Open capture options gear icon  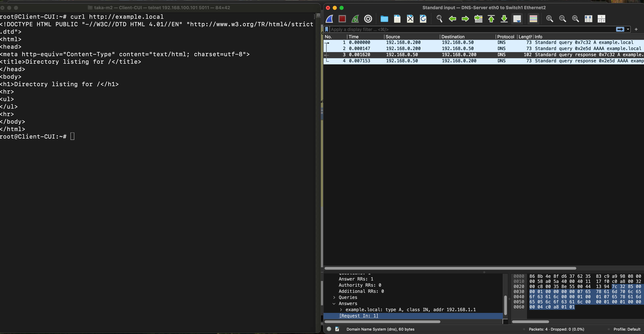368,19
